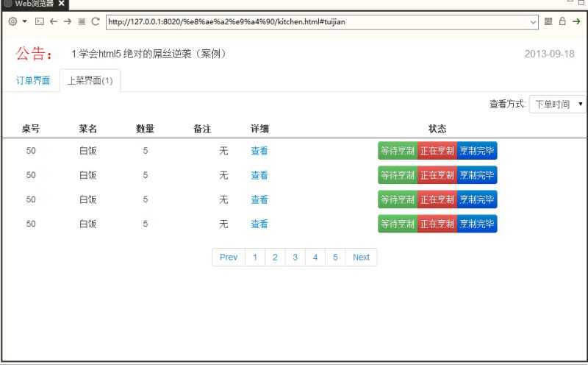Image resolution: width=588 pixels, height=365 pixels.
Task: Set third row to 正在烹制
Action: pos(437,199)
